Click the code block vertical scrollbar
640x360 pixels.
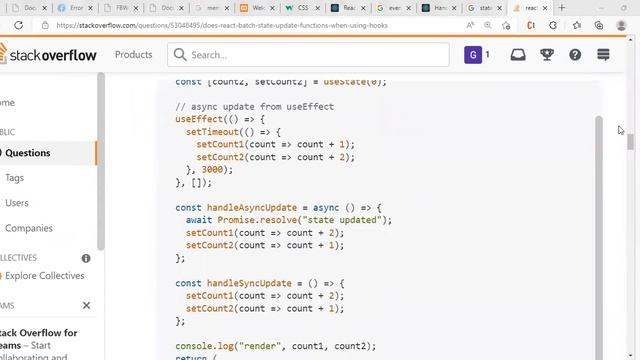coord(599,237)
